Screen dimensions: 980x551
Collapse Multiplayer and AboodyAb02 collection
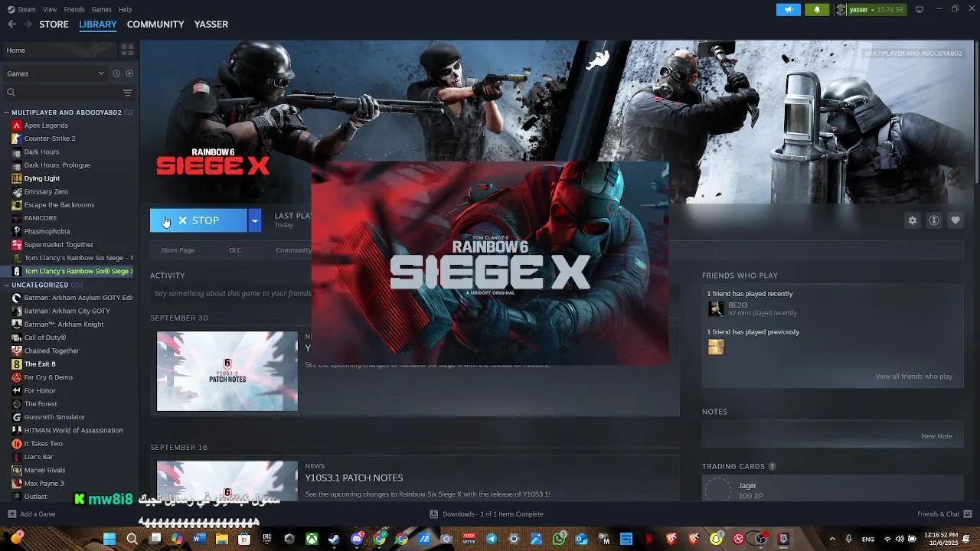[x=6, y=112]
